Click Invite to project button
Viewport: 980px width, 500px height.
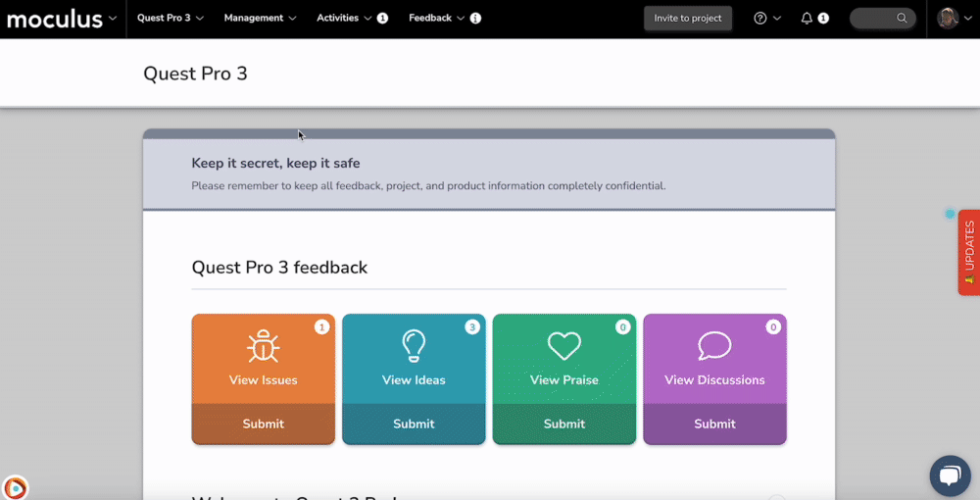pyautogui.click(x=688, y=18)
